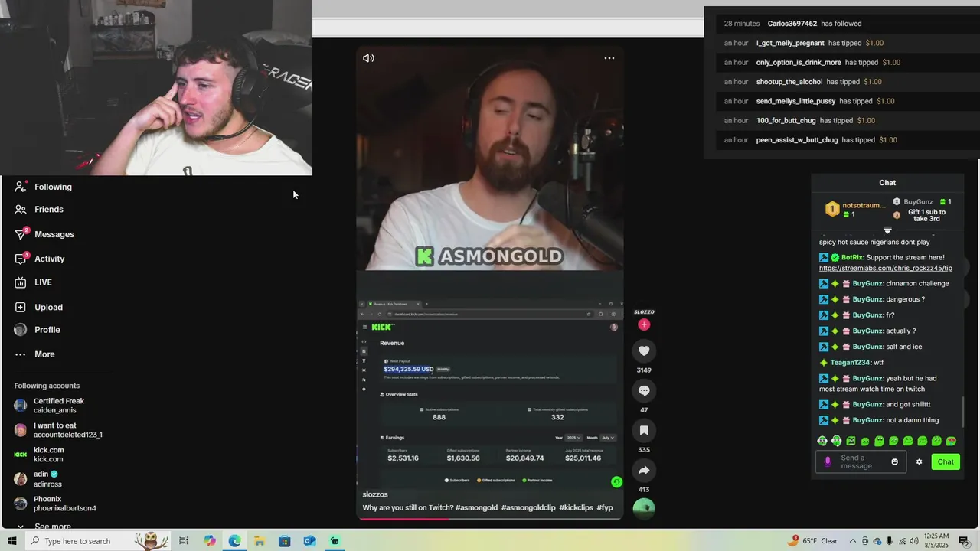Expand See more following accounts

click(x=44, y=527)
